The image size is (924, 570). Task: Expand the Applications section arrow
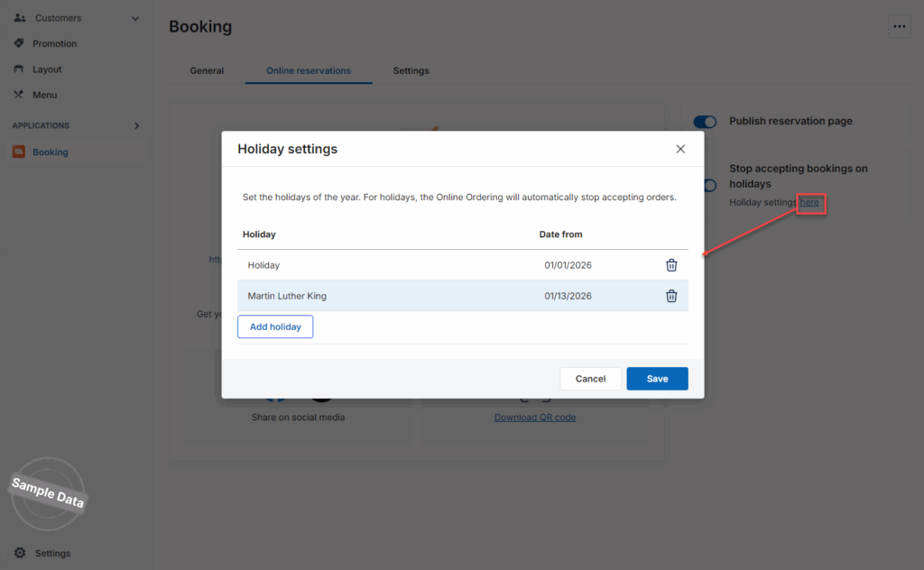point(136,125)
